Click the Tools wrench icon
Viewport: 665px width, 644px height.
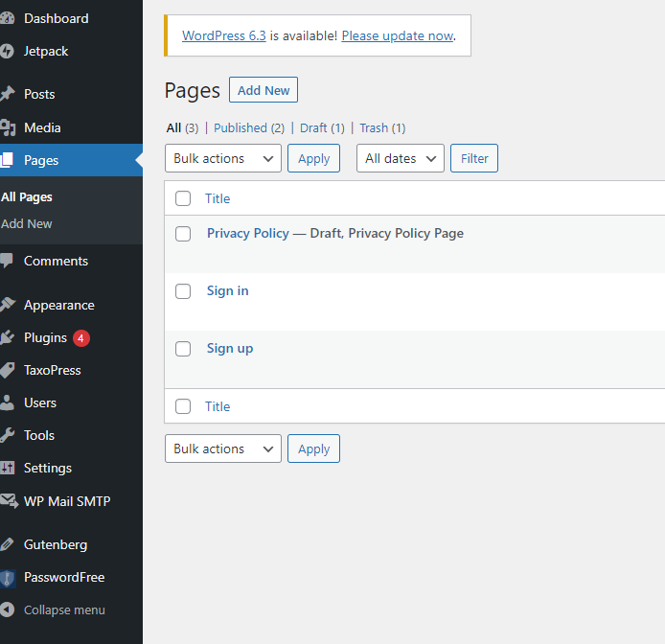pos(8,435)
